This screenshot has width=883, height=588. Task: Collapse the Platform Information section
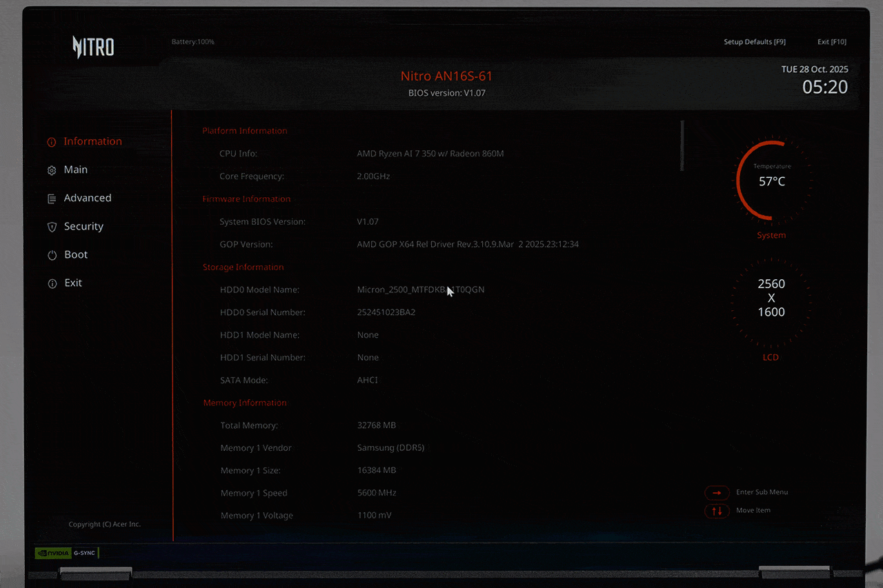pos(244,130)
